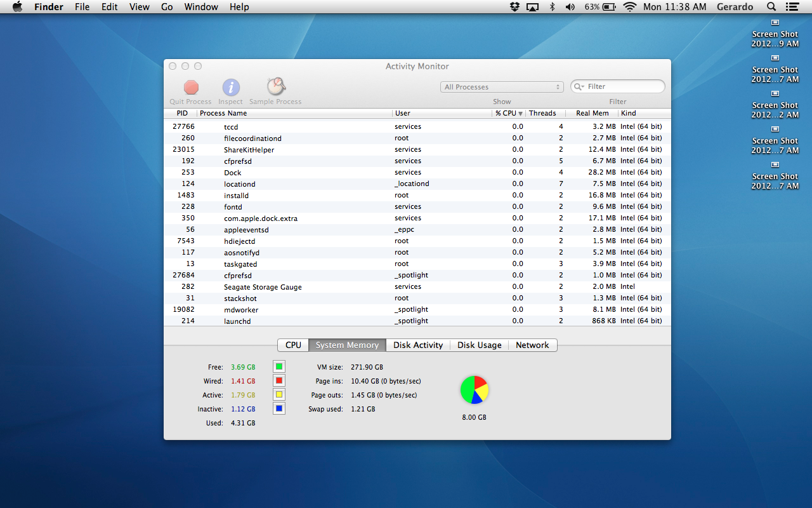Image resolution: width=812 pixels, height=508 pixels.
Task: Open the Notification Center list icon
Action: [792, 7]
